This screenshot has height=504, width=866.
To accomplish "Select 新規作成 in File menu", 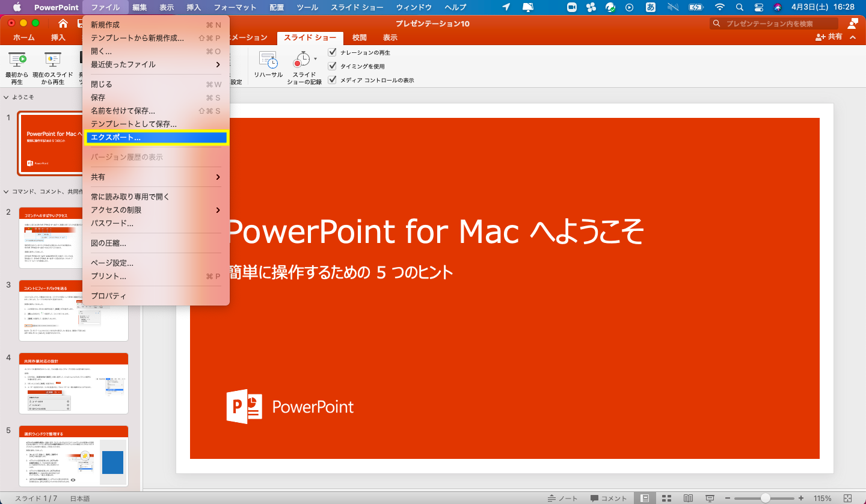I will pyautogui.click(x=156, y=25).
